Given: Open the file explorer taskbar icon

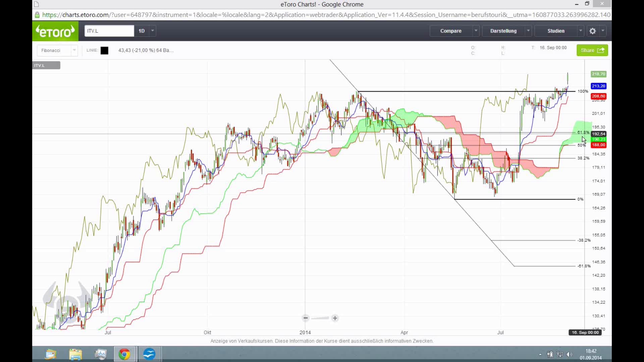Looking at the screenshot, I should tap(75, 354).
